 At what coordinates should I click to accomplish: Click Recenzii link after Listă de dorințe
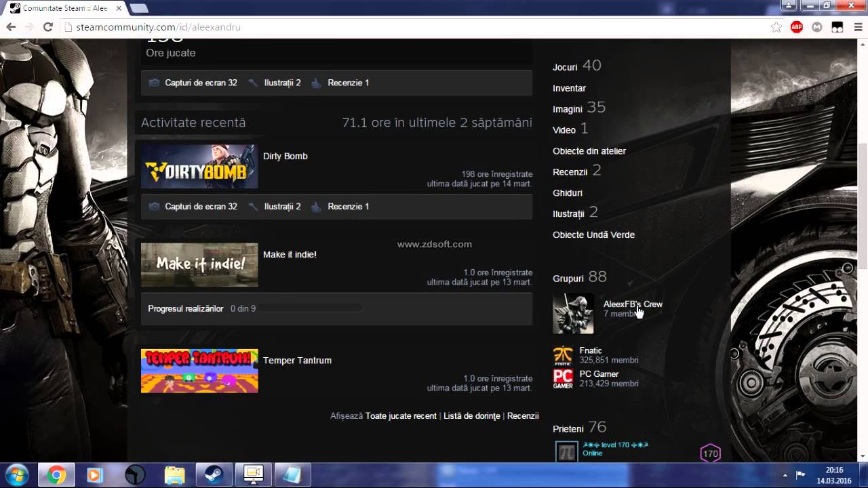(523, 416)
